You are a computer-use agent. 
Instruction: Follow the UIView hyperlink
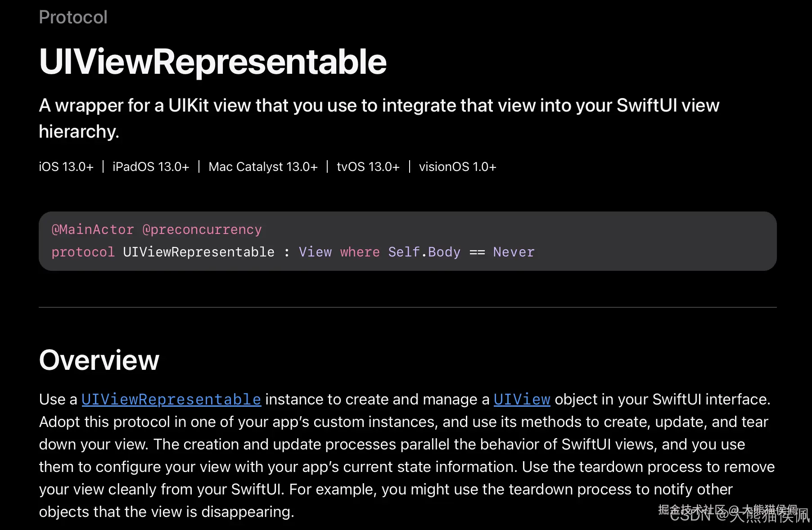522,400
